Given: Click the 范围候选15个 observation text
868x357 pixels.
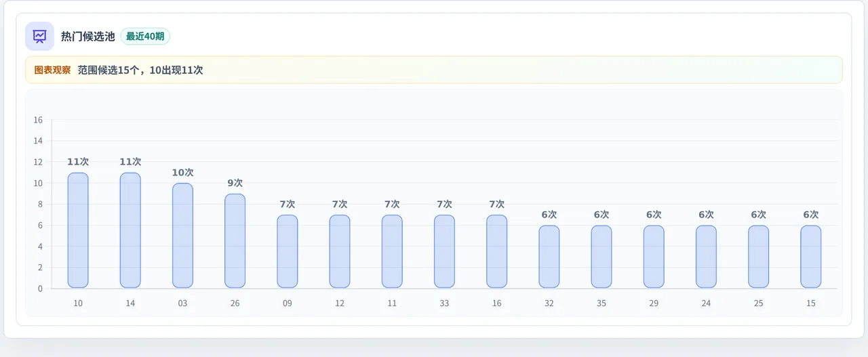Looking at the screenshot, I should [x=108, y=70].
